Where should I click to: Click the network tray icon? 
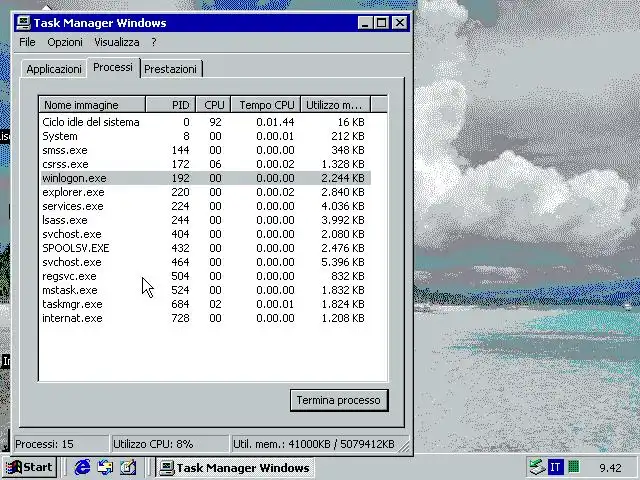(x=537, y=467)
